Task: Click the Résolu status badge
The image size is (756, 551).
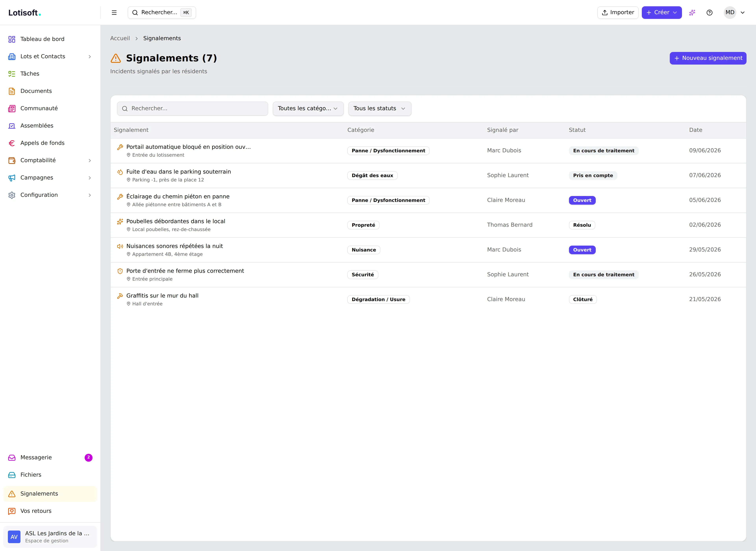Action: click(x=582, y=226)
